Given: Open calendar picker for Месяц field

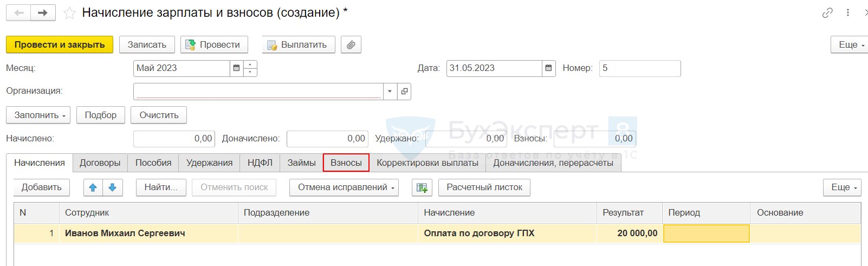Looking at the screenshot, I should tap(236, 68).
